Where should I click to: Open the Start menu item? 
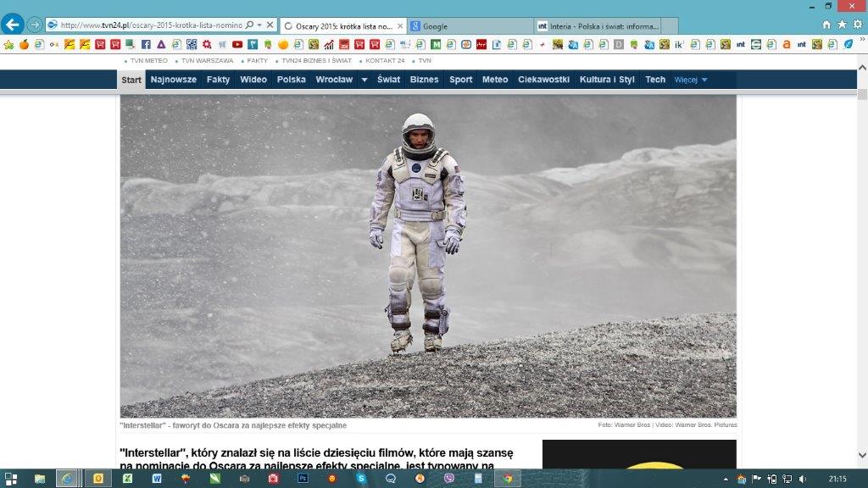(131, 80)
